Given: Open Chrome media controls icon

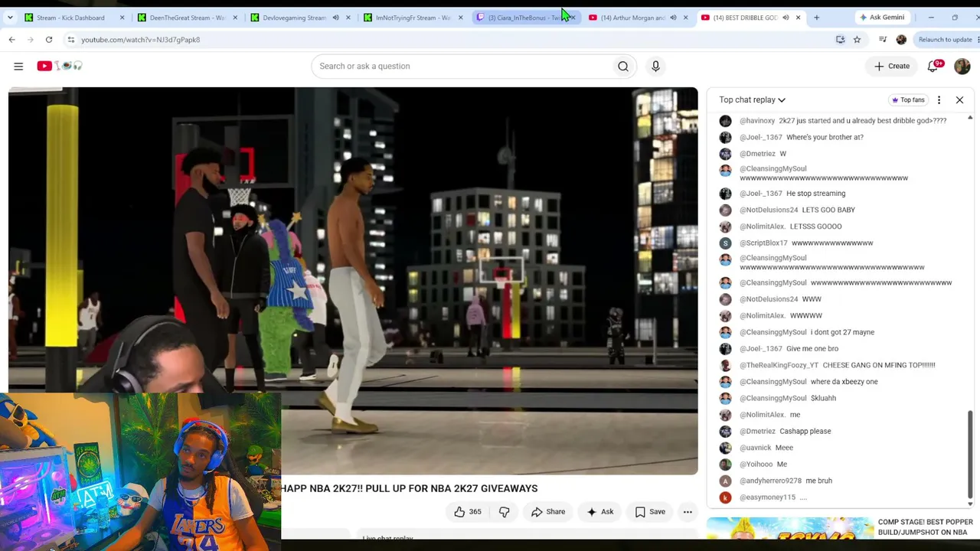Looking at the screenshot, I should point(883,40).
